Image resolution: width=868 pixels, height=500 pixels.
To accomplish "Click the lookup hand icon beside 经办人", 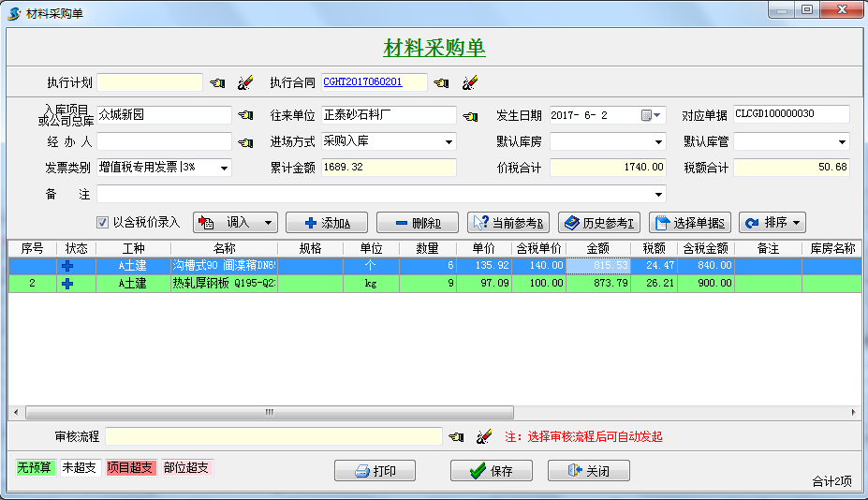I will [x=245, y=143].
